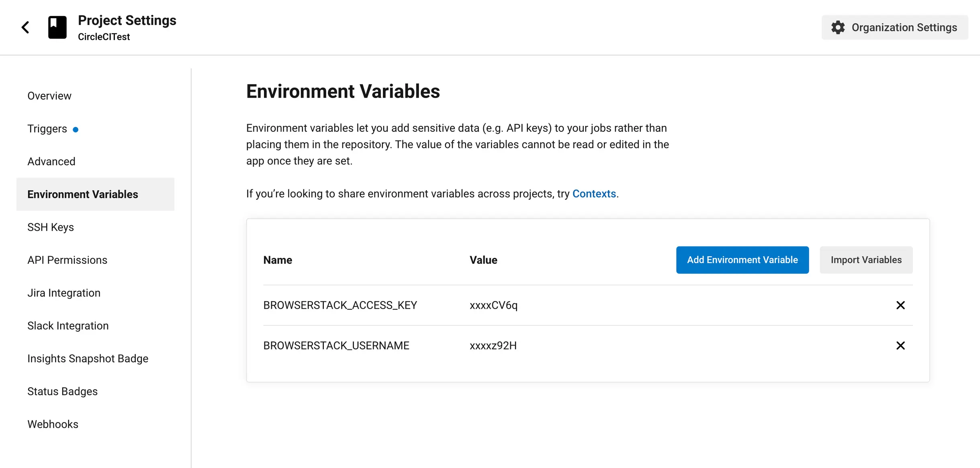
Task: Remove BROWSERSTACK_USERNAME with its X icon
Action: 900,345
